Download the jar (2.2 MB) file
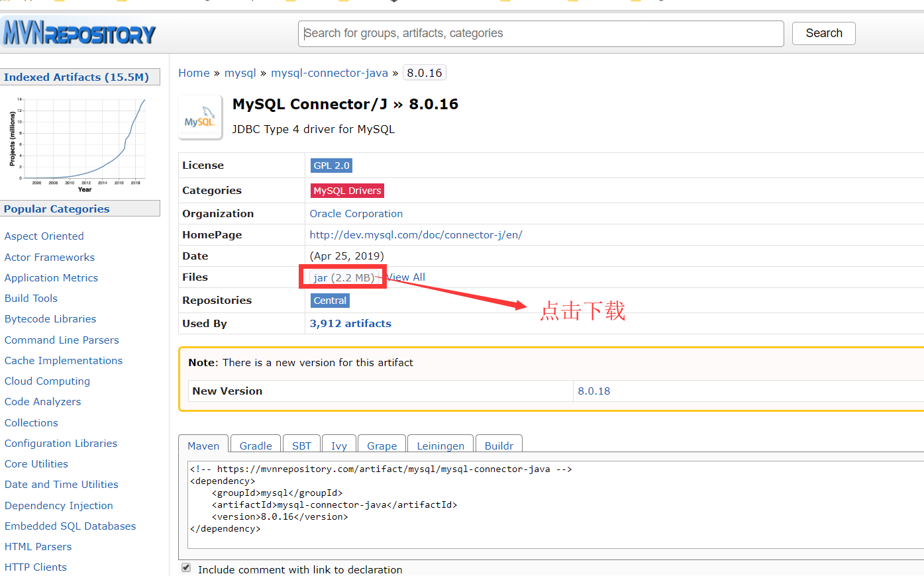Viewport: 924px width, 576px height. pyautogui.click(x=343, y=277)
